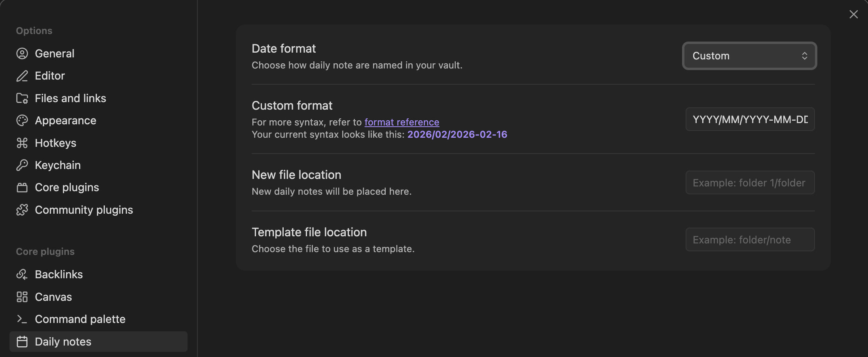This screenshot has height=357, width=868.
Task: Open the format reference link
Action: point(402,122)
